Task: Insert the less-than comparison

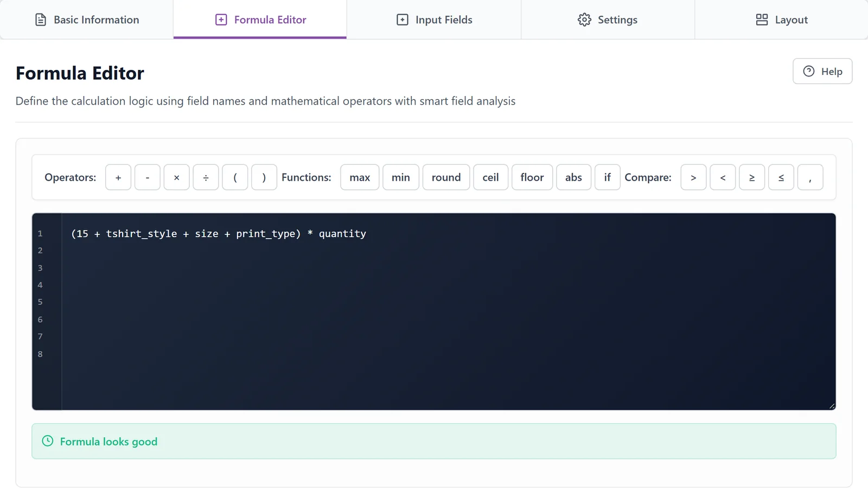Action: click(723, 177)
